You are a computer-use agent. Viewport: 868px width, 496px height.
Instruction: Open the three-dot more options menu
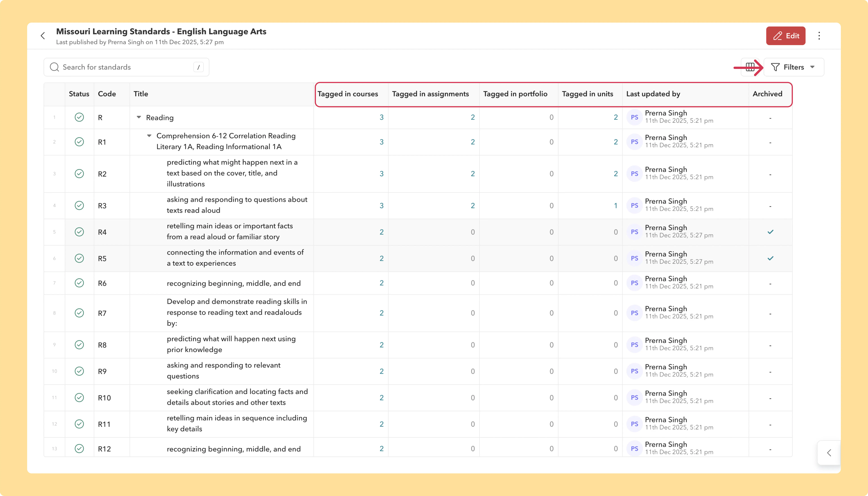[x=819, y=36]
